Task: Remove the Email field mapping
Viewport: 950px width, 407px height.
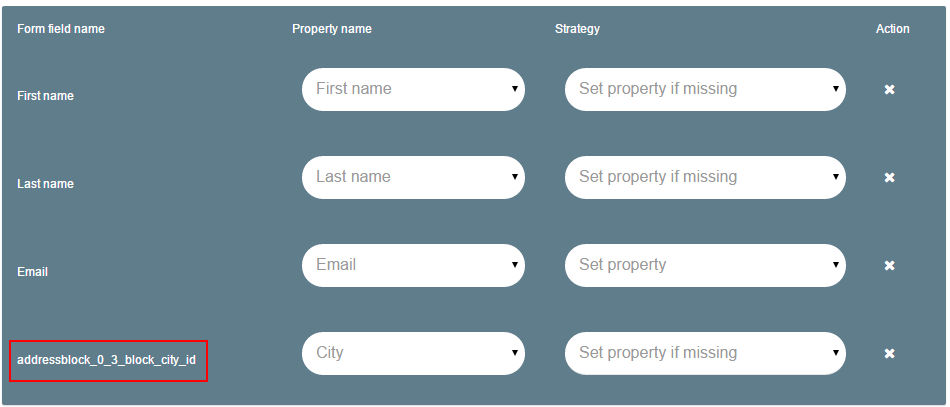Action: coord(889,266)
